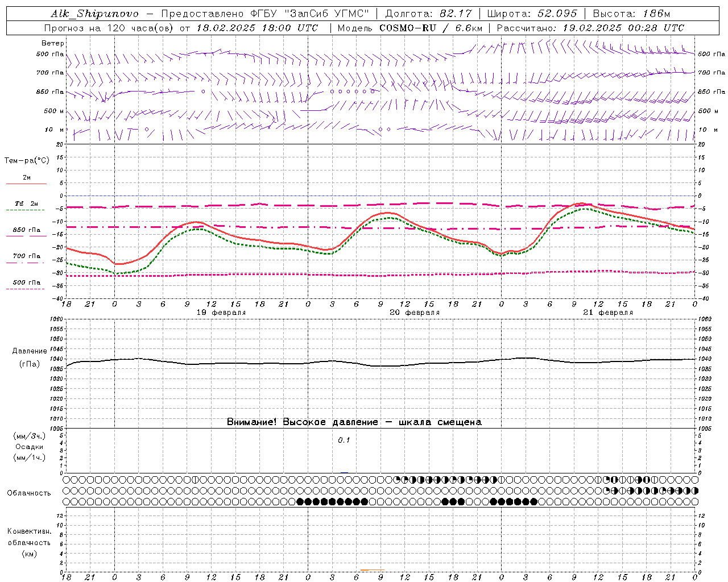Click the orange convective cloud bar
Image resolution: width=728 pixels, height=582 pixels.
pyautogui.click(x=373, y=569)
